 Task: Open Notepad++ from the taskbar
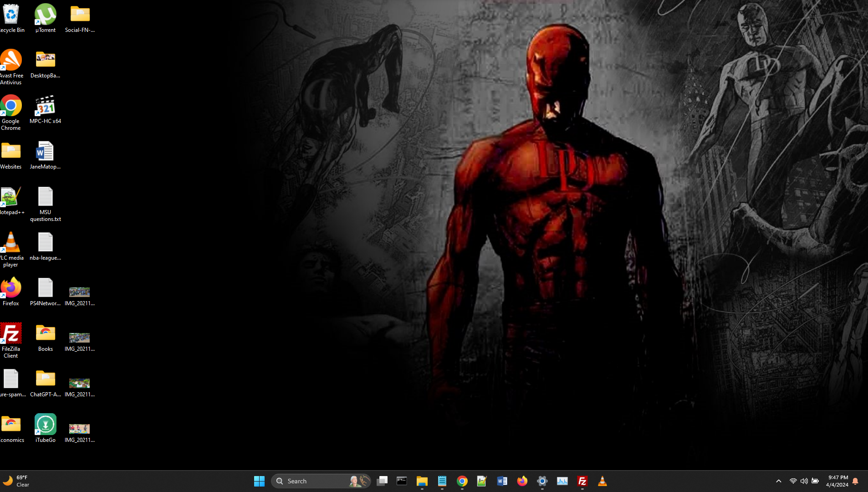coord(482,481)
